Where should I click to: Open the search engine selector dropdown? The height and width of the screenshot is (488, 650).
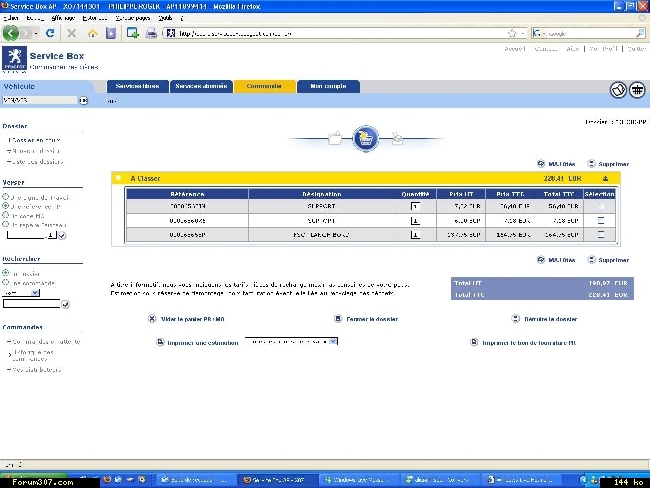point(544,33)
